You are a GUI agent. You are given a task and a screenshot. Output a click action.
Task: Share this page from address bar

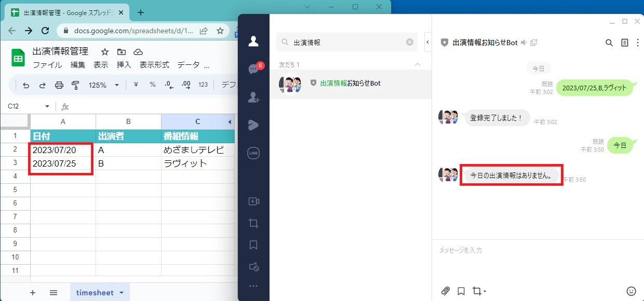[204, 31]
